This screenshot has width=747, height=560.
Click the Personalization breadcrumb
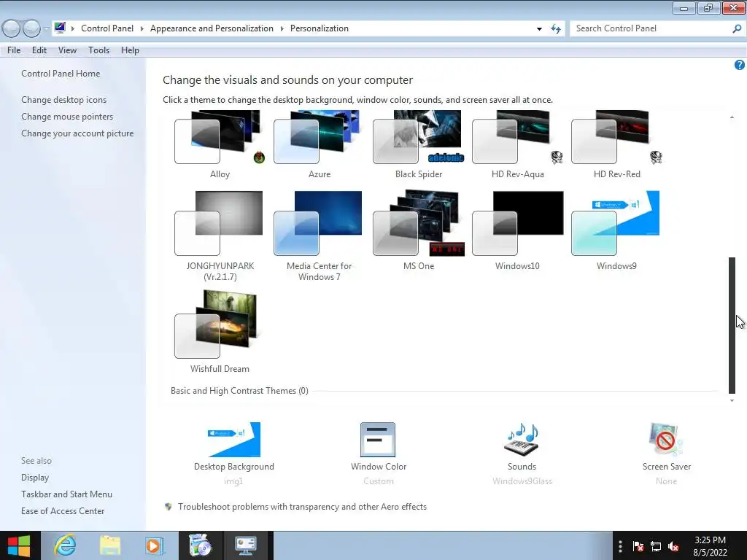coord(320,28)
